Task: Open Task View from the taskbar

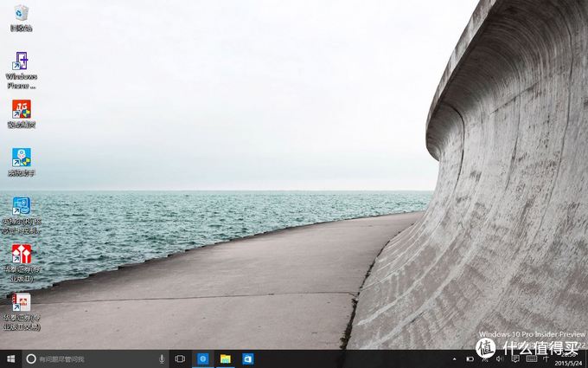Action: click(180, 359)
